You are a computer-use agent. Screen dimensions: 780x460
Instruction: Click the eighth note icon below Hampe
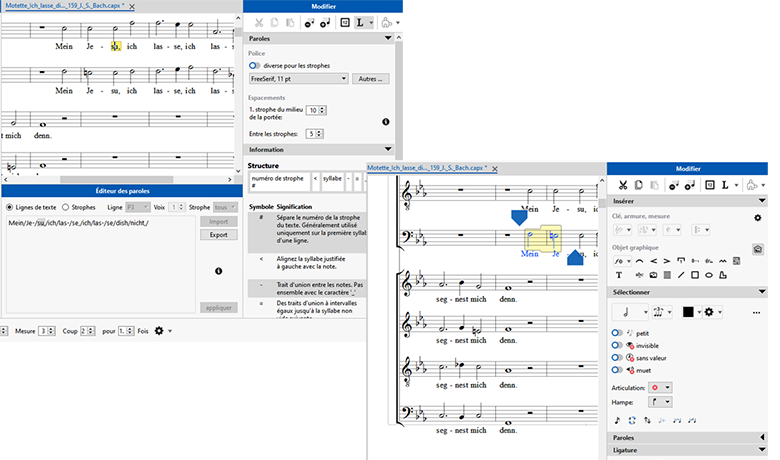click(x=617, y=420)
